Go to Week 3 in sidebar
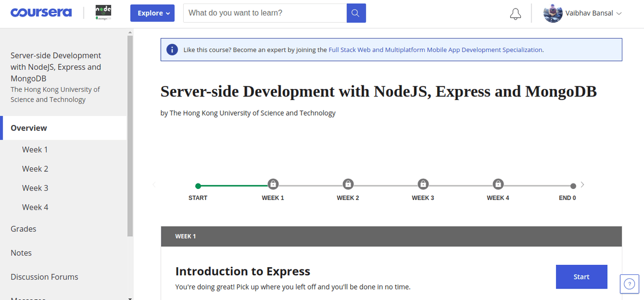The width and height of the screenshot is (644, 300). tap(35, 188)
